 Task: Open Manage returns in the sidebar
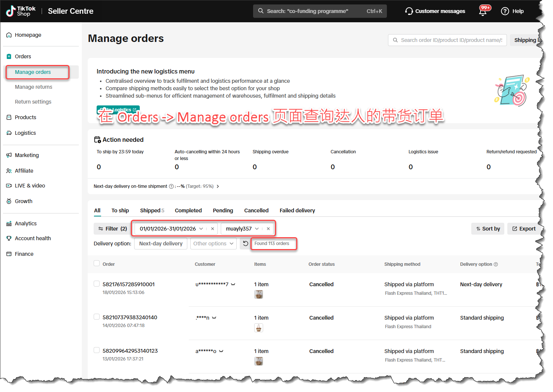pyautogui.click(x=33, y=87)
